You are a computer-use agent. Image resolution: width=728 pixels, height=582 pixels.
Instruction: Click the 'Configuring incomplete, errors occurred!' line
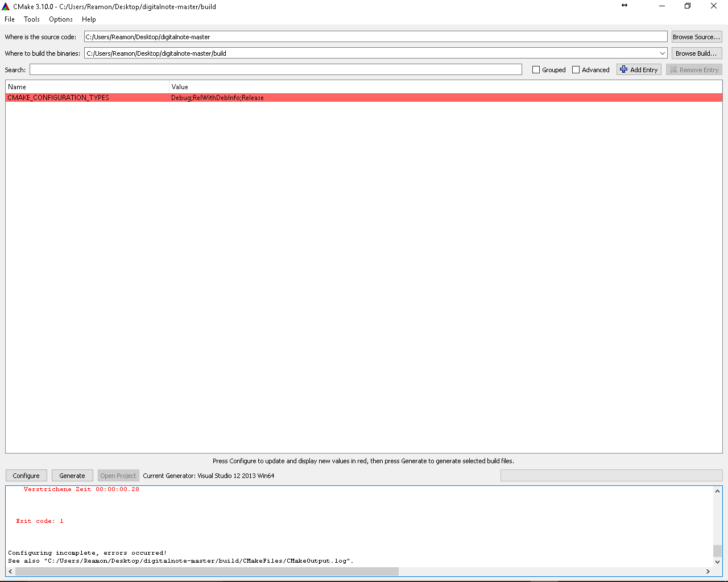[x=87, y=553]
